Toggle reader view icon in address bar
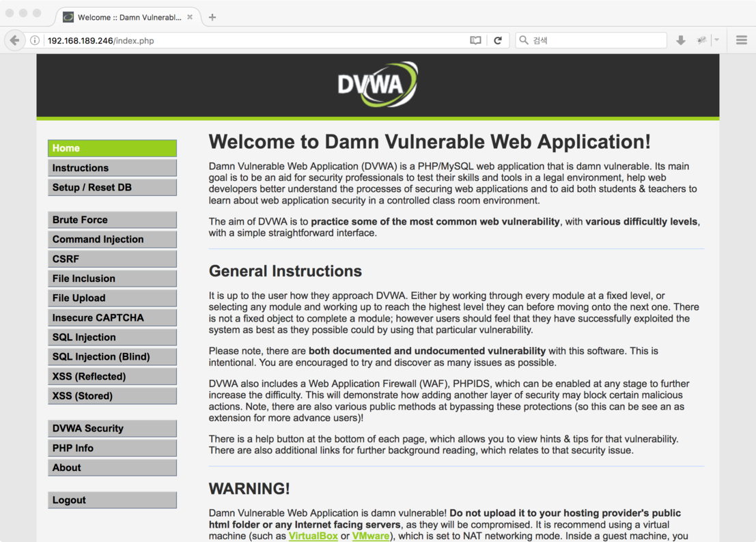Screen dimensions: 756x542 tap(475, 40)
